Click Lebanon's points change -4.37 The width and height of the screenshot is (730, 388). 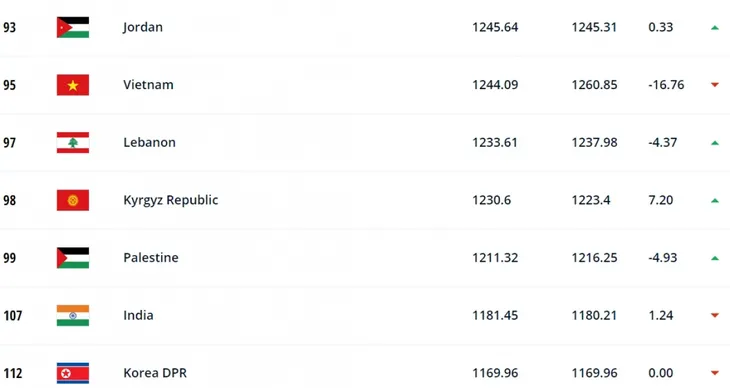point(662,143)
